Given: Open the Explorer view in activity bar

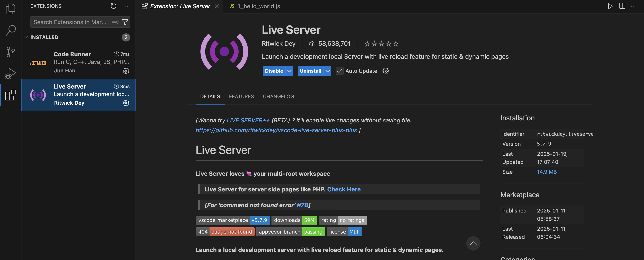Looking at the screenshot, I should (11, 9).
